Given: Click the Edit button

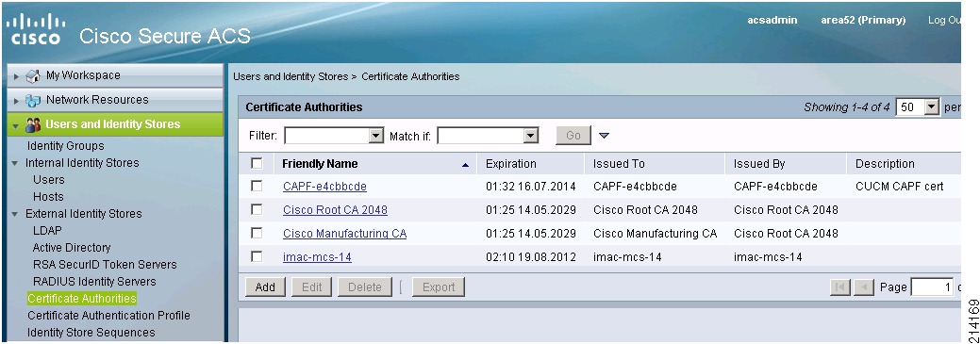Looking at the screenshot, I should (x=312, y=287).
